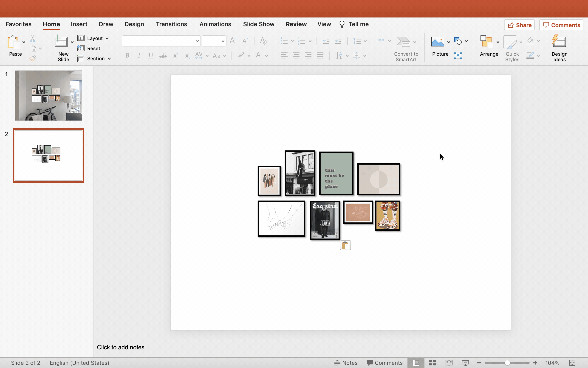Screen dimensions: 588x368
Task: Switch to the View tab
Action: coord(324,24)
